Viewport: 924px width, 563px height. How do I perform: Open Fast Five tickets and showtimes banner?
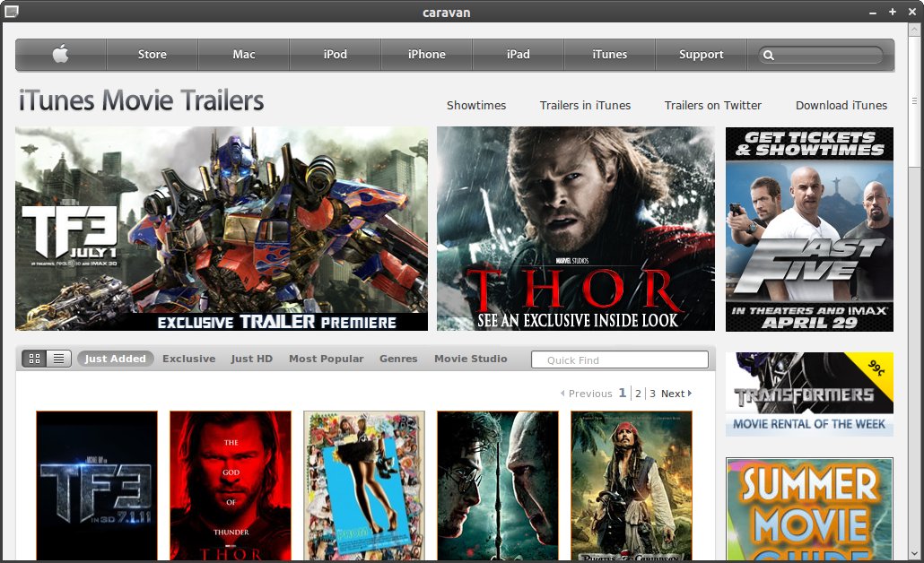810,230
